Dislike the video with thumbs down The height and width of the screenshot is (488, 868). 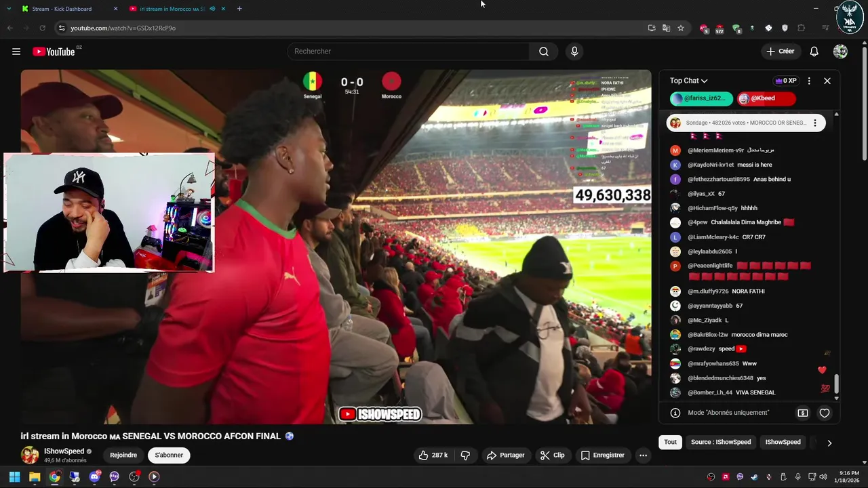tap(465, 455)
